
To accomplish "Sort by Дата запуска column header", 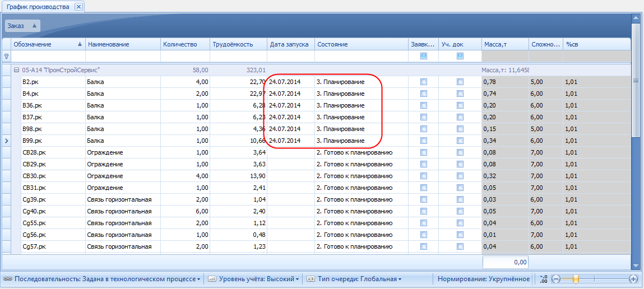I will click(291, 44).
